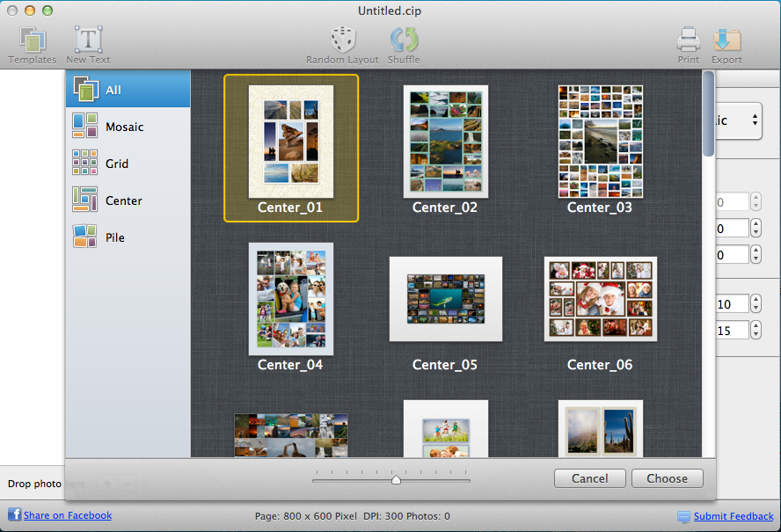Click the template list vertical scrollbar
The image size is (781, 532).
click(x=708, y=114)
